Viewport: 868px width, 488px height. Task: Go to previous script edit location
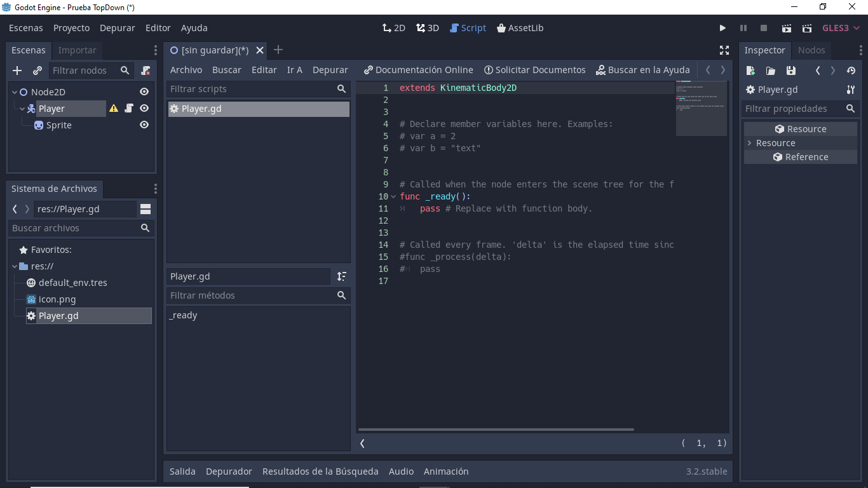708,70
